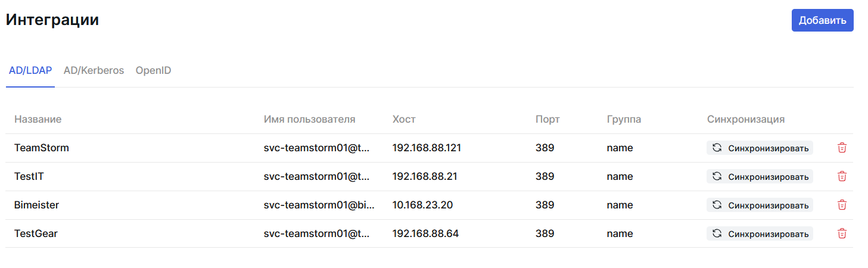868x268 pixels.
Task: Click the sync arrows icon for Bimeister
Action: click(x=717, y=205)
